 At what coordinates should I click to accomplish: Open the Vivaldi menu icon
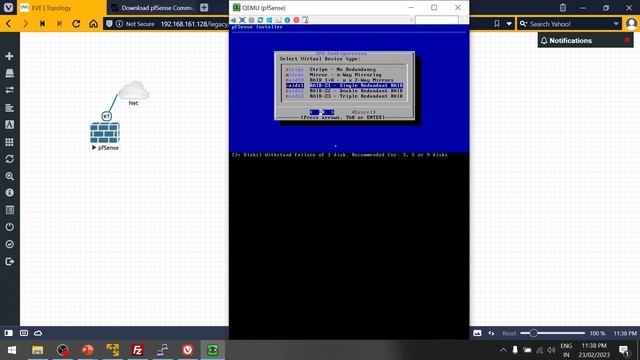click(x=8, y=7)
